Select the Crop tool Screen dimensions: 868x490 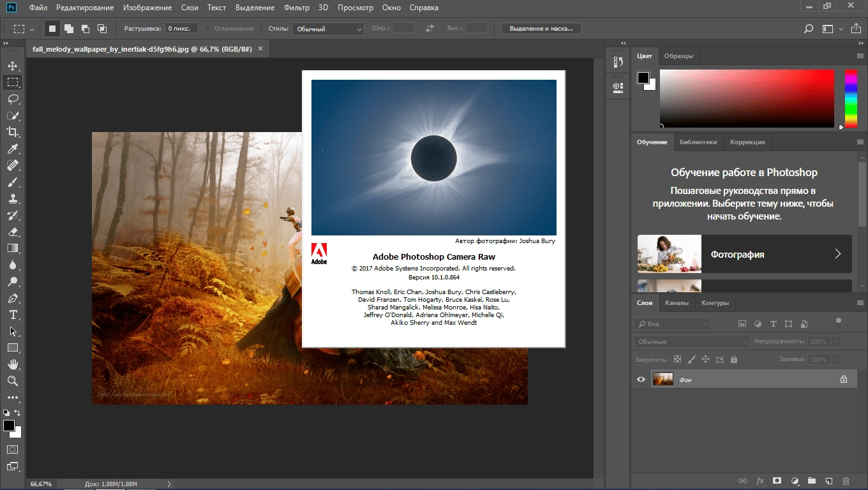tap(12, 132)
